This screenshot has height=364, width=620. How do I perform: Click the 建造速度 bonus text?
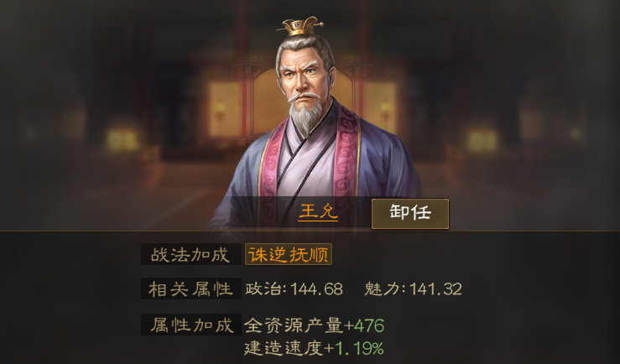[284, 348]
